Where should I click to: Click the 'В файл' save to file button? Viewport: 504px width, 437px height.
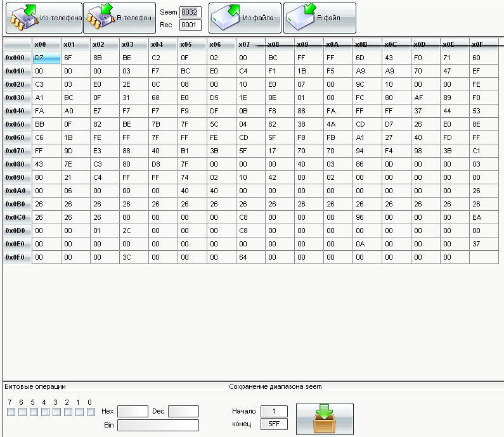coord(320,18)
